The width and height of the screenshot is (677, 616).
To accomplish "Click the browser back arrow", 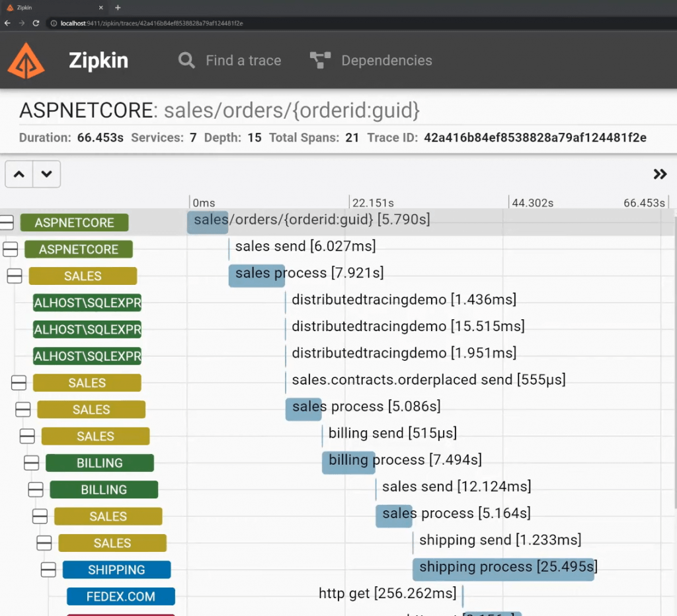I will pyautogui.click(x=7, y=23).
